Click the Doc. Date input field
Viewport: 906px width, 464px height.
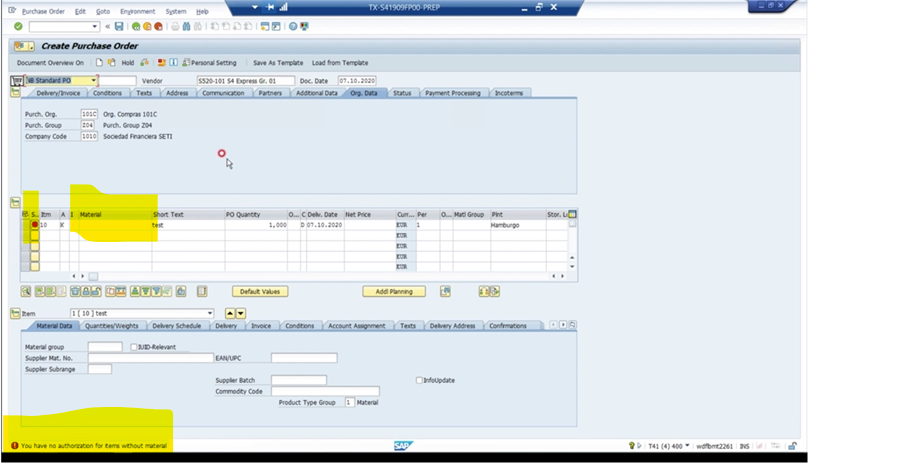tap(357, 81)
